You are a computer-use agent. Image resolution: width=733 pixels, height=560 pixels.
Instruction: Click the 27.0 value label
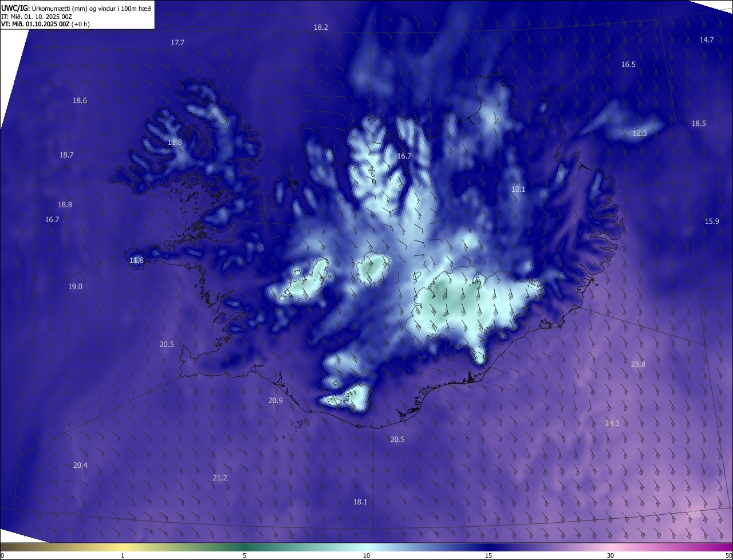pos(693,514)
